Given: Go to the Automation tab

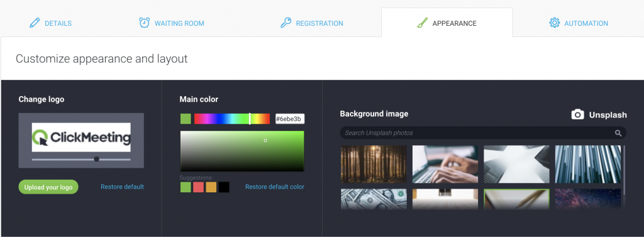Looking at the screenshot, I should click(579, 23).
